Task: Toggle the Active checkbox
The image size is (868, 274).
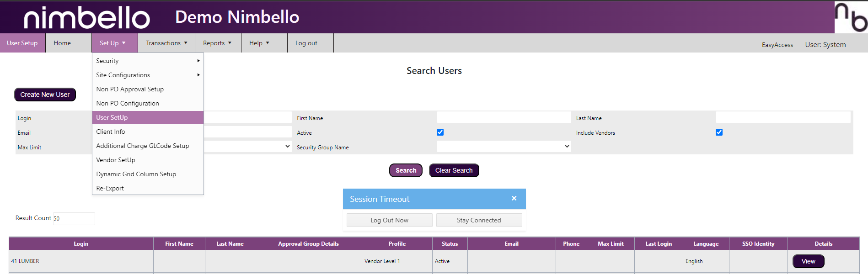Action: point(440,132)
